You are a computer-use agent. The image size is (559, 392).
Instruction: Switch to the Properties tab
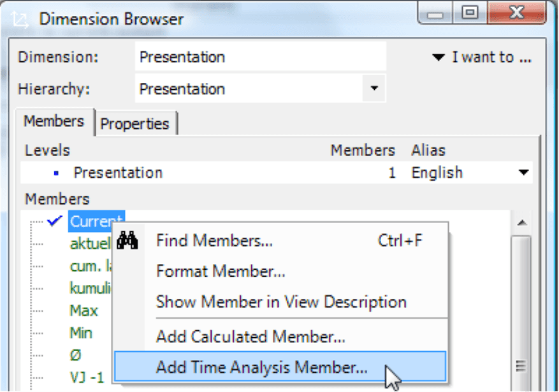(135, 123)
